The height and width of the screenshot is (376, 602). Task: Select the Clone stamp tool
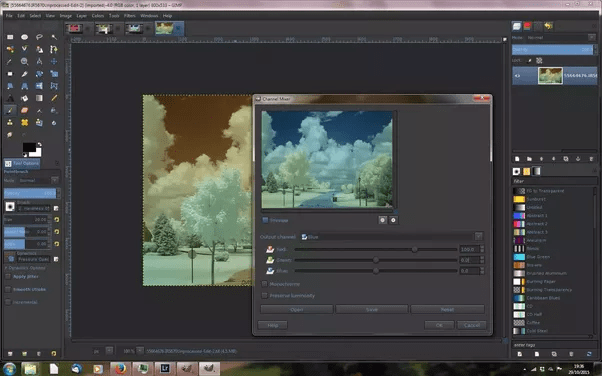tap(10, 123)
